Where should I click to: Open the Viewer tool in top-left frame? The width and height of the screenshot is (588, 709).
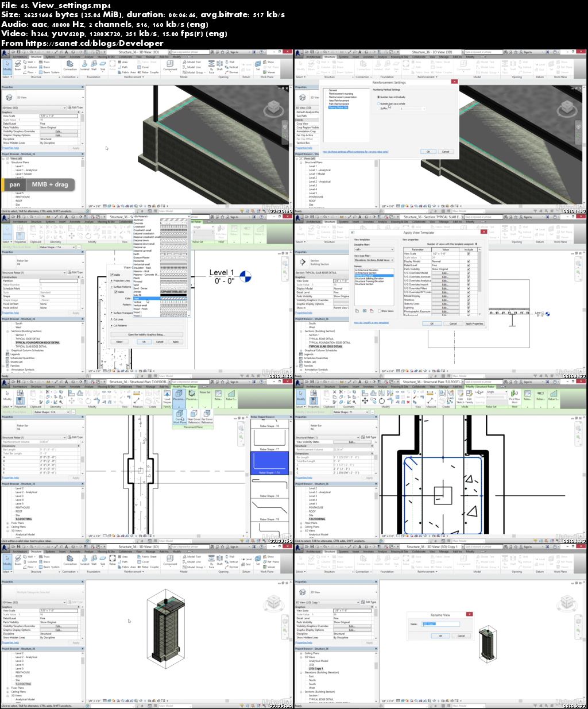coord(269,72)
